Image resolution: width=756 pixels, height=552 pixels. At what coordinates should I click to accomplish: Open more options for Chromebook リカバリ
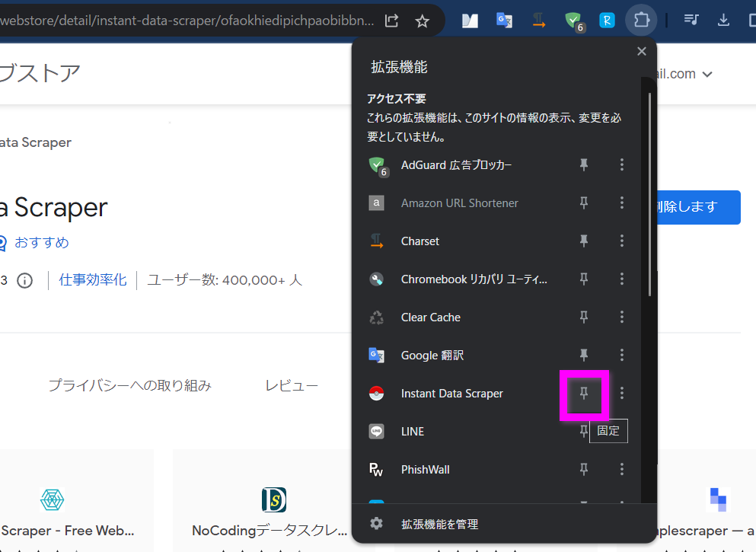(x=622, y=279)
